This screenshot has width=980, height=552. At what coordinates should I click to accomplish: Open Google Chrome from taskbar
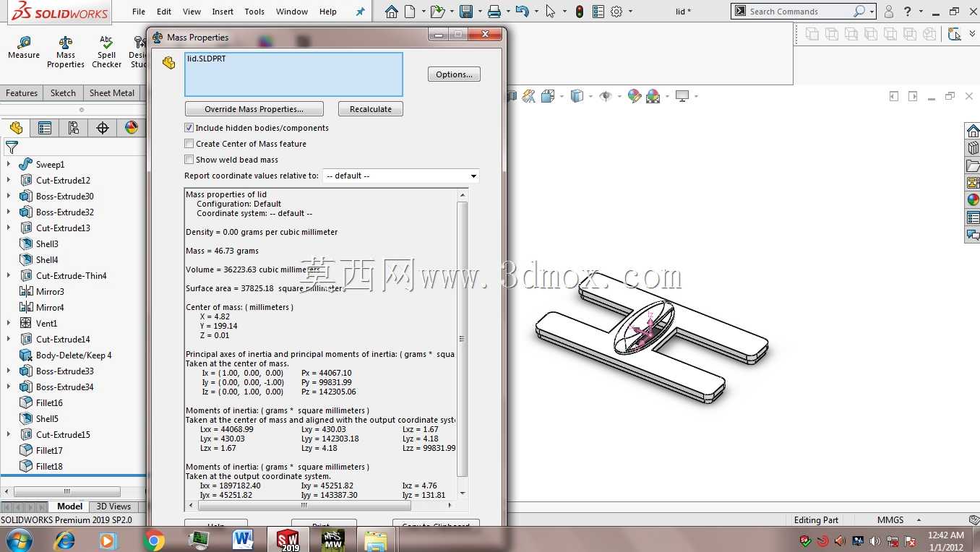(x=153, y=540)
